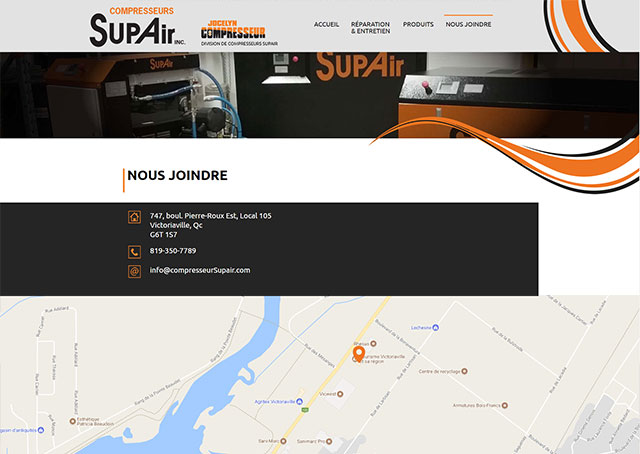640x454 pixels.
Task: Click the orange email at-sign icon
Action: (x=134, y=271)
